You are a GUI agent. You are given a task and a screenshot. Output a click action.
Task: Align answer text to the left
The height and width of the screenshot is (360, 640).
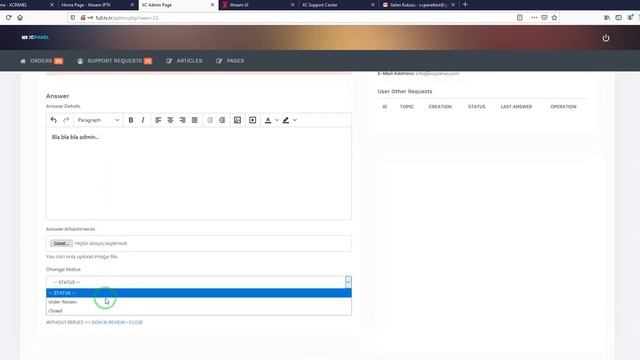158,120
